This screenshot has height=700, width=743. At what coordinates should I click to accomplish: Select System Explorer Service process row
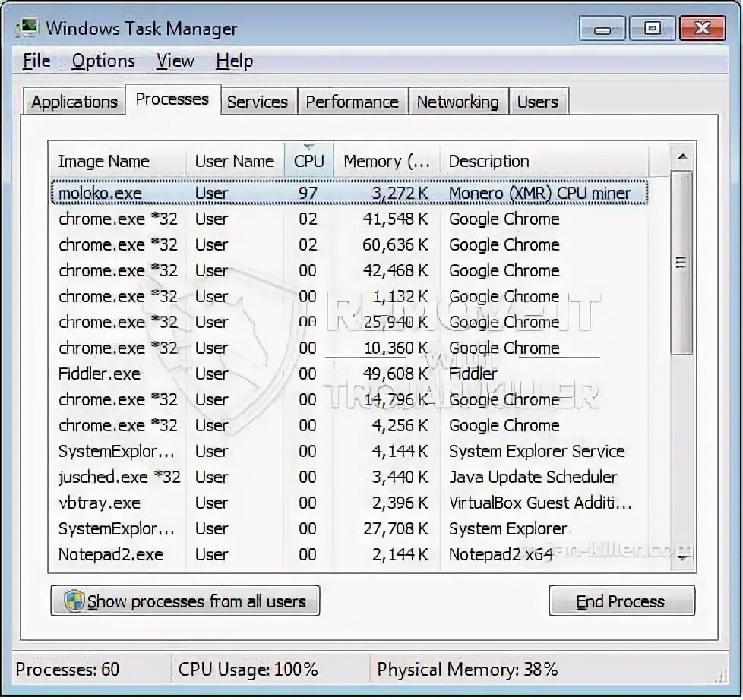point(349,451)
